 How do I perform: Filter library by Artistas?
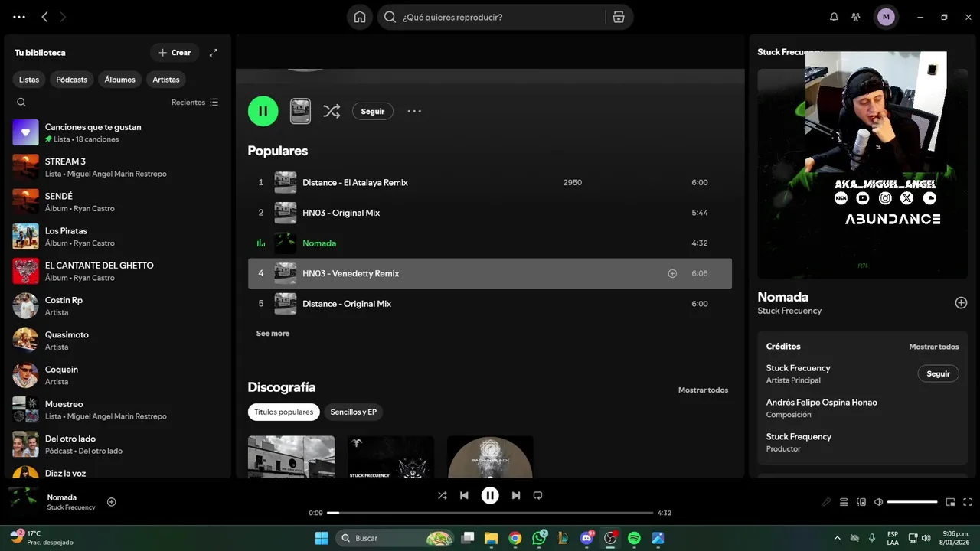click(x=166, y=80)
